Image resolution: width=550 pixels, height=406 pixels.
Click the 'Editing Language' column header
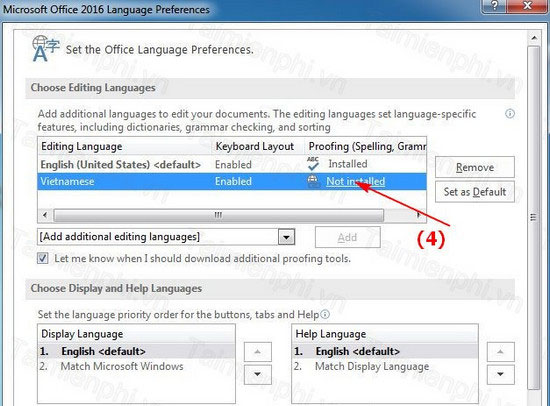point(125,146)
